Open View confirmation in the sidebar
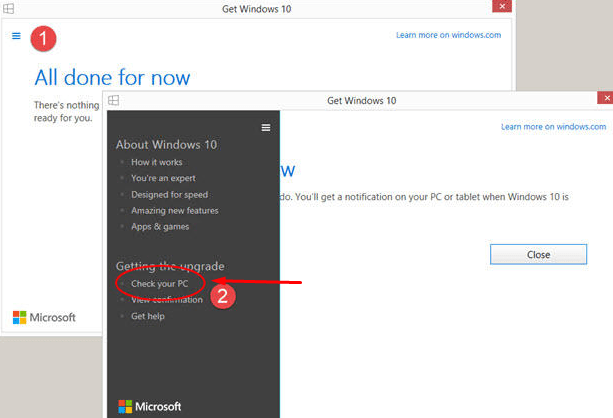This screenshot has height=418, width=613. coord(166,300)
